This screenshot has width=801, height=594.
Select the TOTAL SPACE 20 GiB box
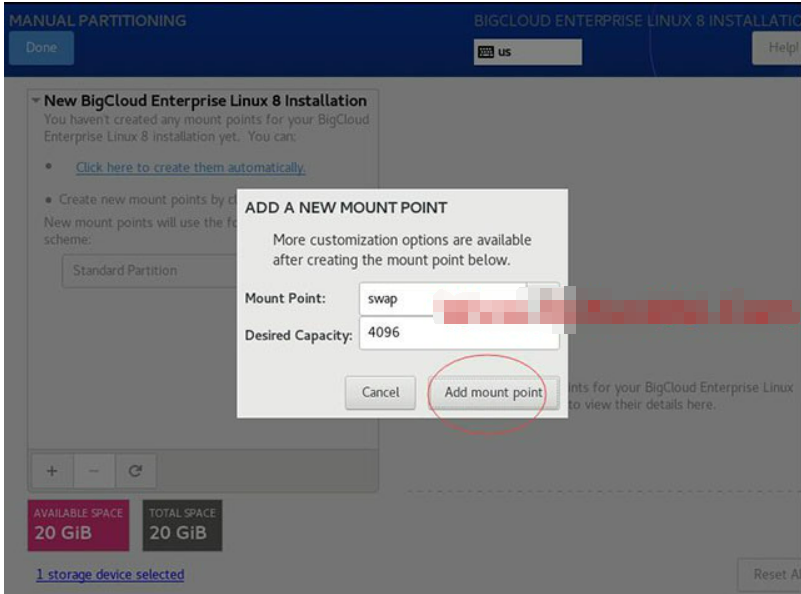pyautogui.click(x=182, y=525)
